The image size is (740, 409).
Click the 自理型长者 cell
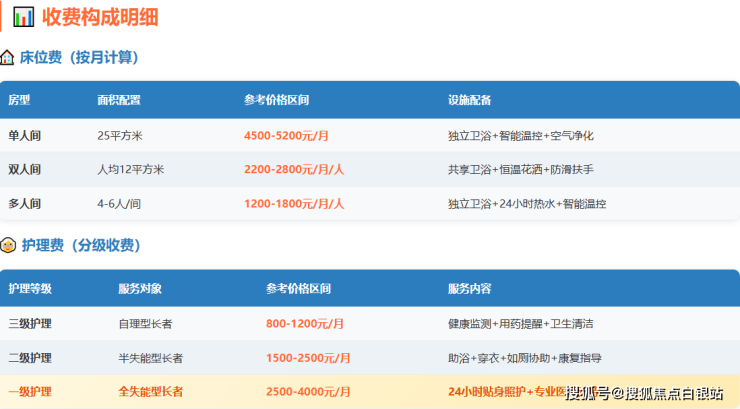[x=145, y=324]
